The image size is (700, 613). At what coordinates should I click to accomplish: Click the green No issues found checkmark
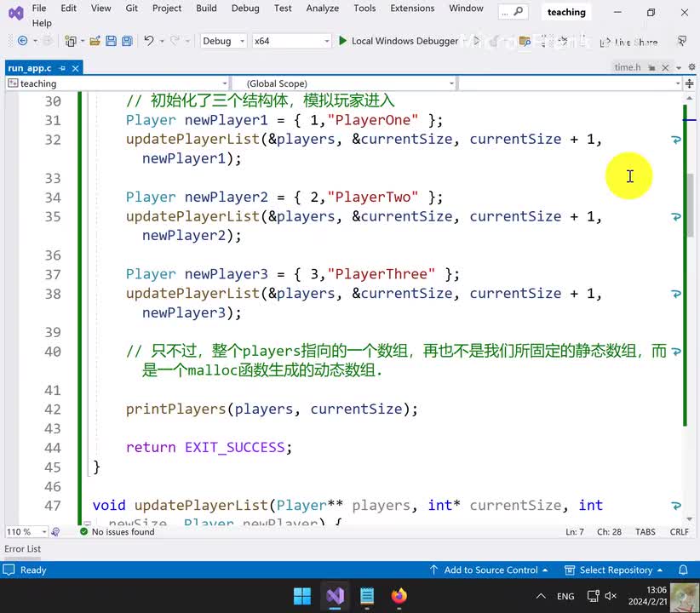[x=83, y=531]
